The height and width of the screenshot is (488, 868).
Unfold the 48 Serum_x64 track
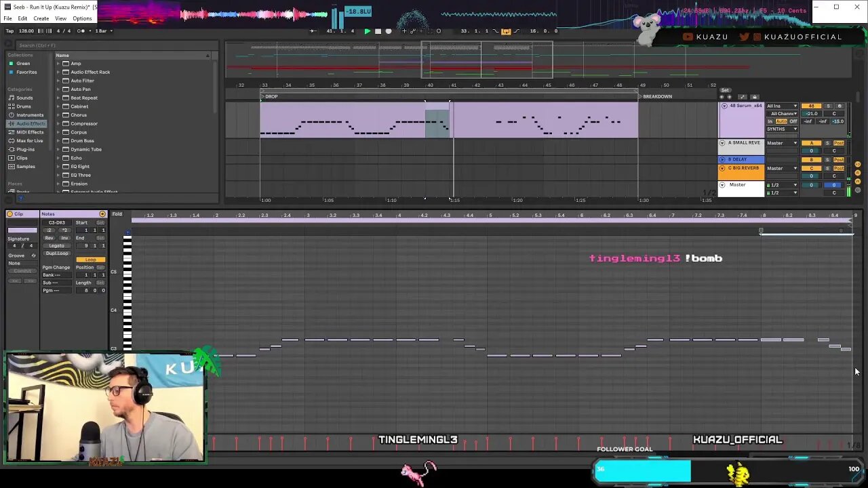pyautogui.click(x=724, y=106)
